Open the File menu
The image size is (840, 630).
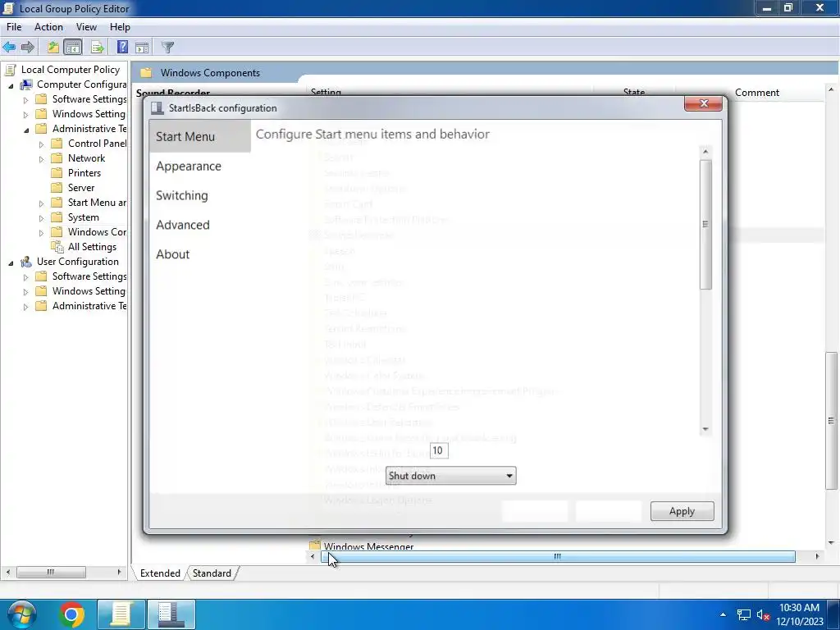(x=14, y=27)
